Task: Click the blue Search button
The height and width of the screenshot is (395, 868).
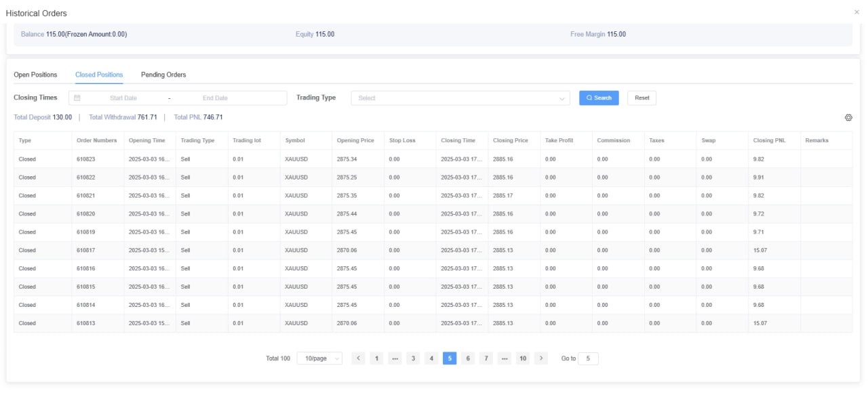Action: (x=599, y=98)
